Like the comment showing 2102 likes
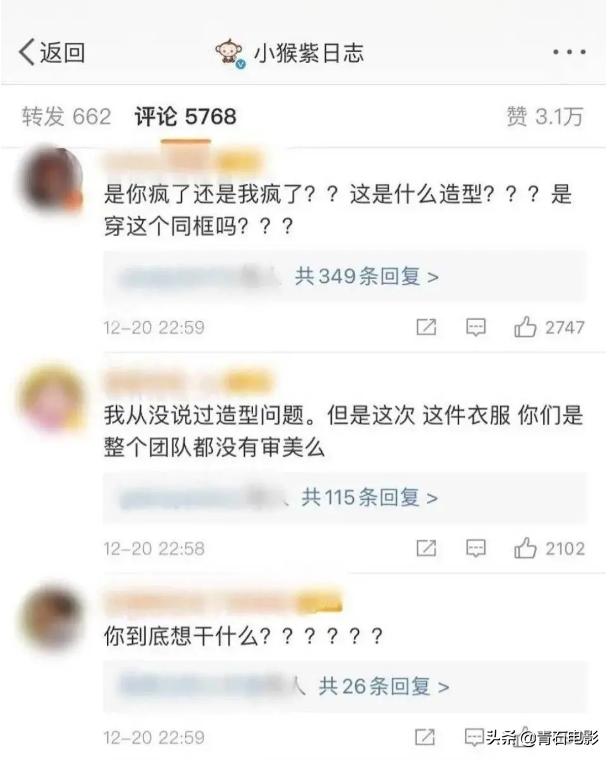This screenshot has width=613, height=760. coord(549,548)
